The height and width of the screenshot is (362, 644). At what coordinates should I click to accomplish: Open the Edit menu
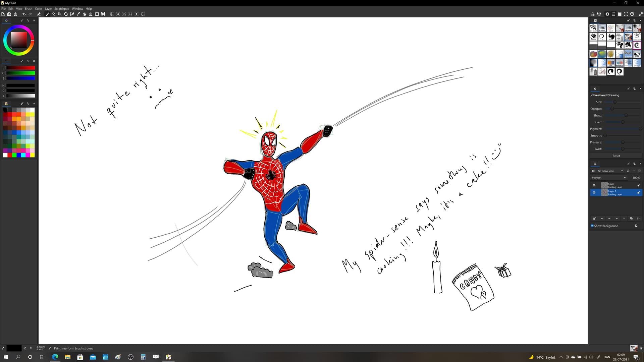coord(11,9)
